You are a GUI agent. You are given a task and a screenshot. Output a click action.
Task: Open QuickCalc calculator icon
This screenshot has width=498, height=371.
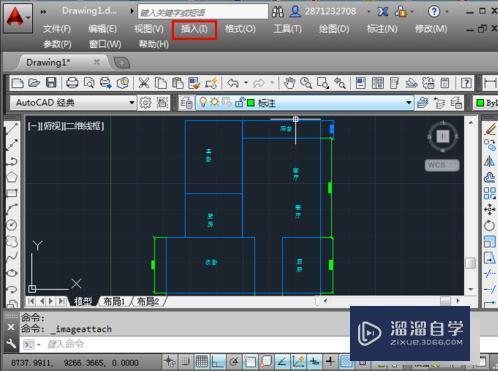(445, 83)
